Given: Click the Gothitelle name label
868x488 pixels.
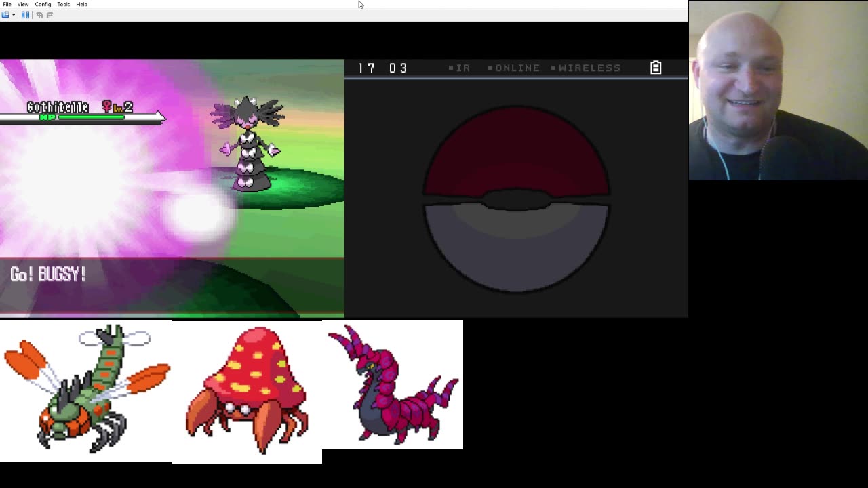Looking at the screenshot, I should click(58, 107).
